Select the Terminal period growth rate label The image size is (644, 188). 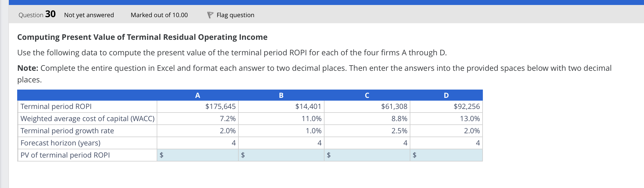(67, 130)
